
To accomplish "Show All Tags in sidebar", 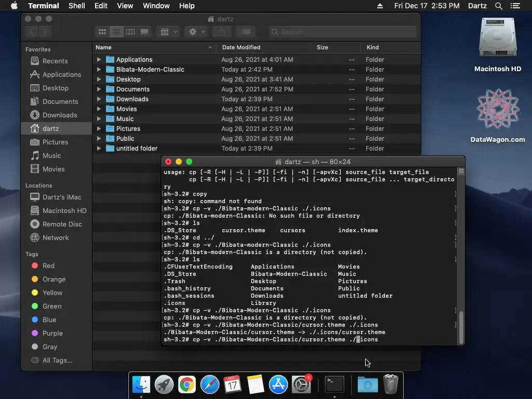I will 57,361.
